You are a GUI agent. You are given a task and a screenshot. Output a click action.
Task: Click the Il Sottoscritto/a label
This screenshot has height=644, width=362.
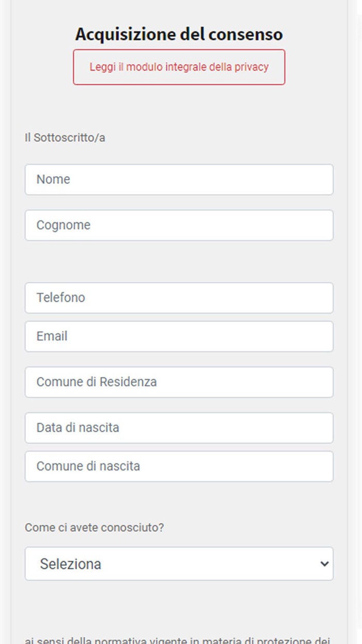click(65, 138)
